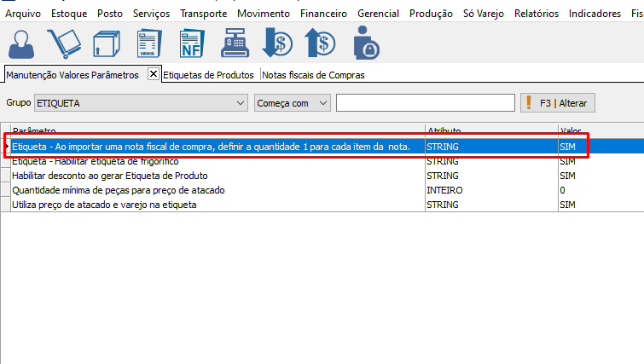
Task: Open the Estoque menu
Action: (69, 14)
